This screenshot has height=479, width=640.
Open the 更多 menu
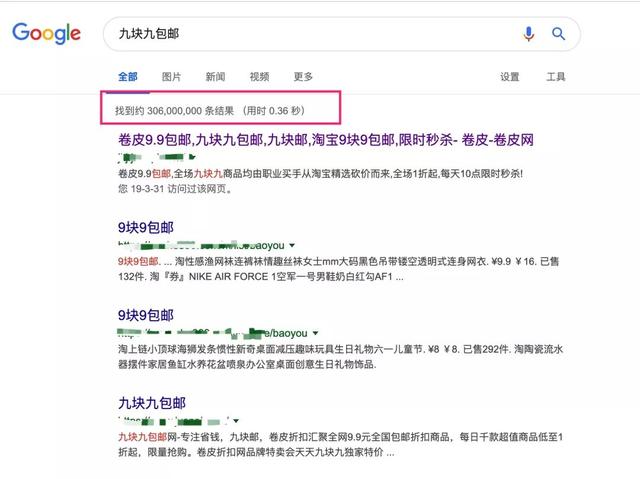[x=303, y=76]
